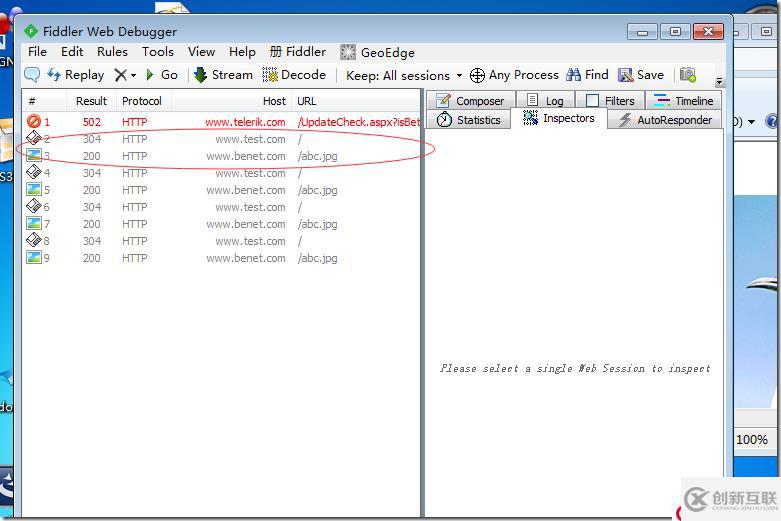Click www.telerik.com host cell

pyautogui.click(x=245, y=122)
